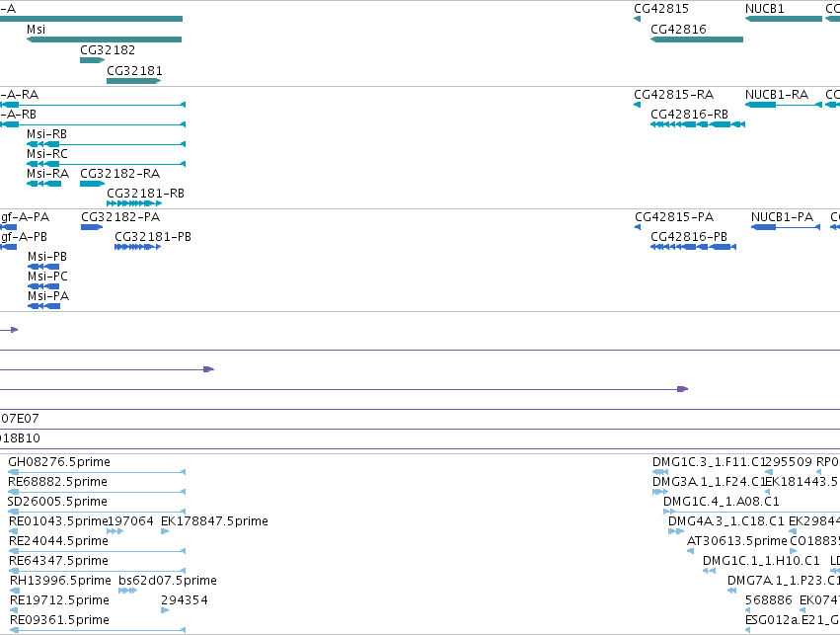Select the CG32182 gene label

108,50
